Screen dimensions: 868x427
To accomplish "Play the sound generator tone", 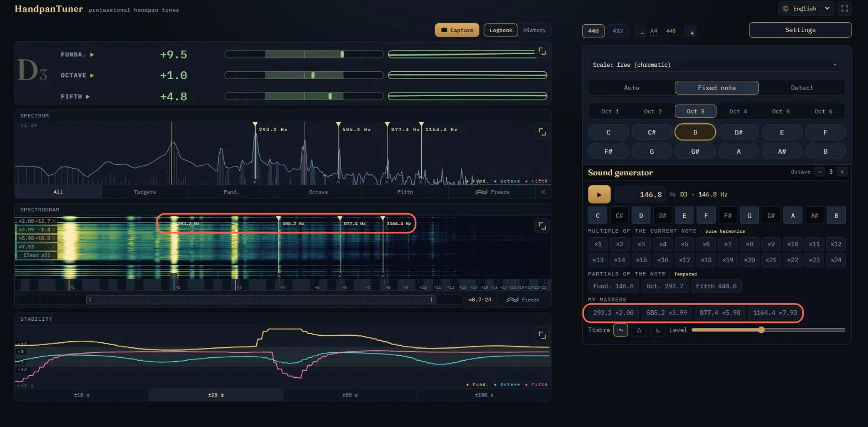I will pos(599,195).
